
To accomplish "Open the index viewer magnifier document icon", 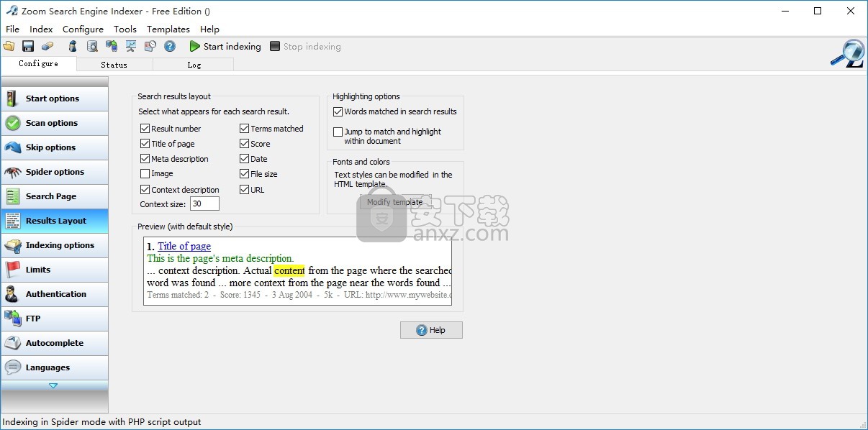I will (92, 47).
